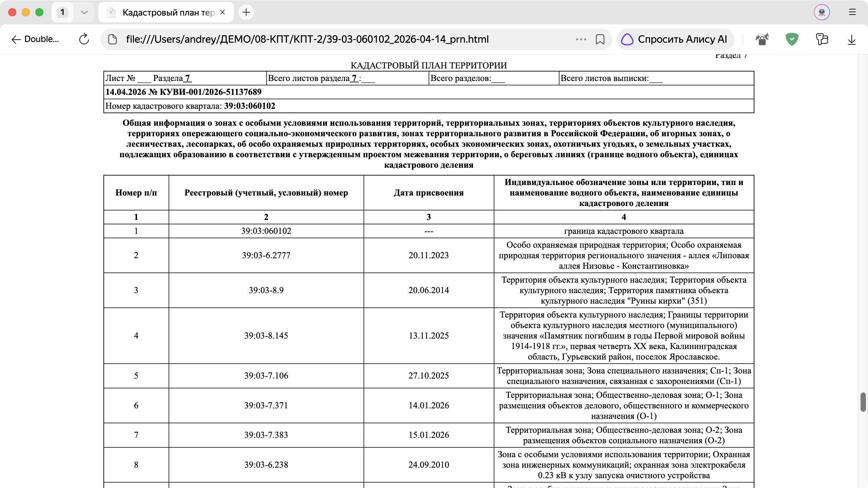The height and width of the screenshot is (488, 868).
Task: Click the КАДАСТРОВЫЙ ПЛАН ТЕРРИТОРИИ title
Action: pos(429,65)
